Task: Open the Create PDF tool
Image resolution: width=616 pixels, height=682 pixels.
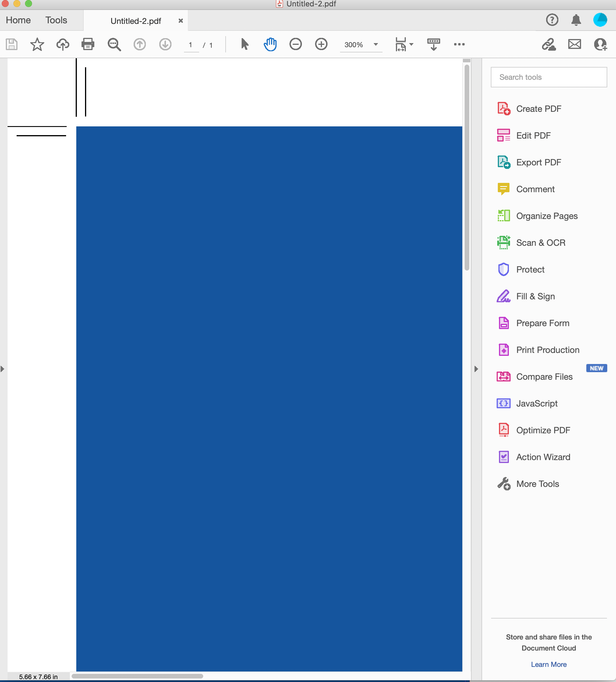Action: click(538, 109)
